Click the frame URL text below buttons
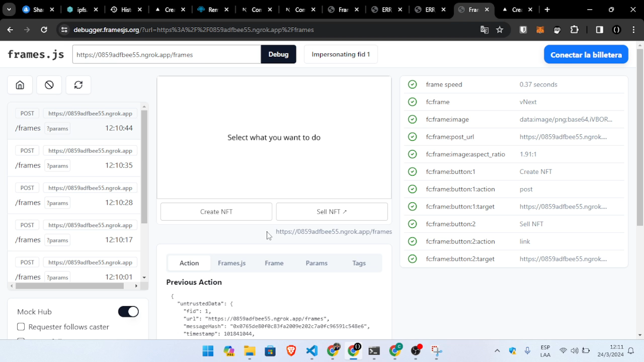Viewport: 644px width, 362px height. (334, 232)
